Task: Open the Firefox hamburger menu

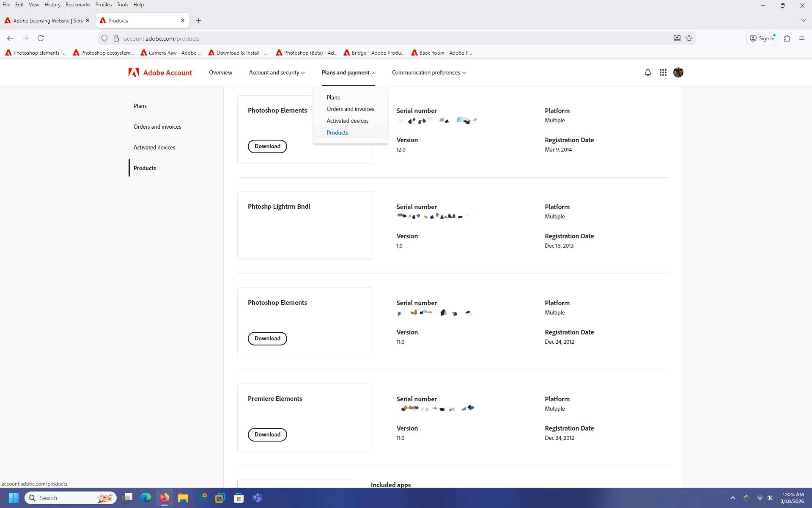Action: point(801,38)
